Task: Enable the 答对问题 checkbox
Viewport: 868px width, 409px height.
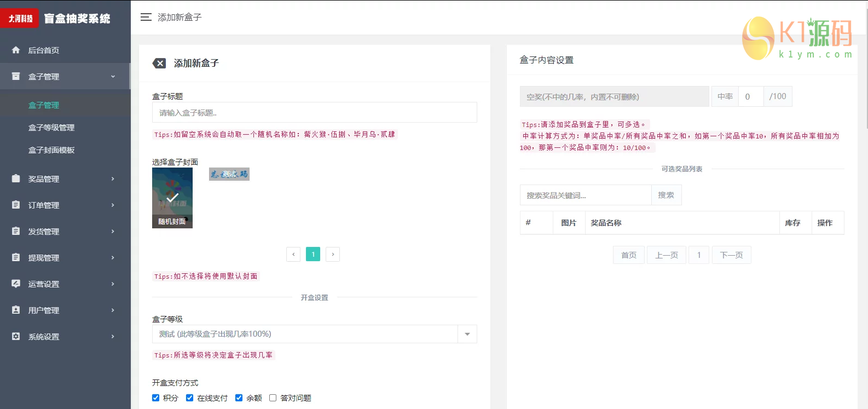Action: (273, 398)
